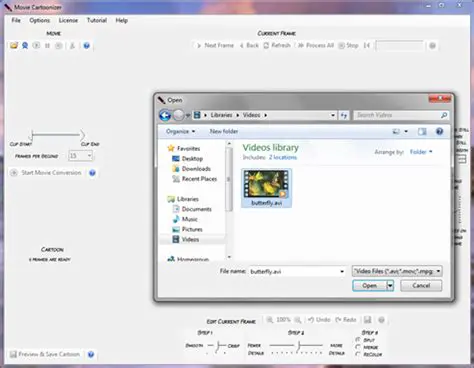Open the Organize dropdown menu
474x368 pixels.
pyautogui.click(x=181, y=131)
